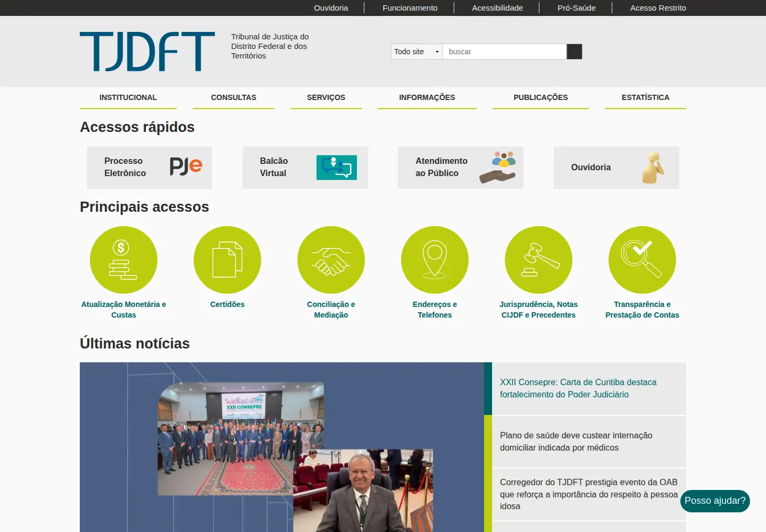The height and width of the screenshot is (532, 766).
Task: Open the 'Posso ajudar?' chat button
Action: pyautogui.click(x=715, y=501)
